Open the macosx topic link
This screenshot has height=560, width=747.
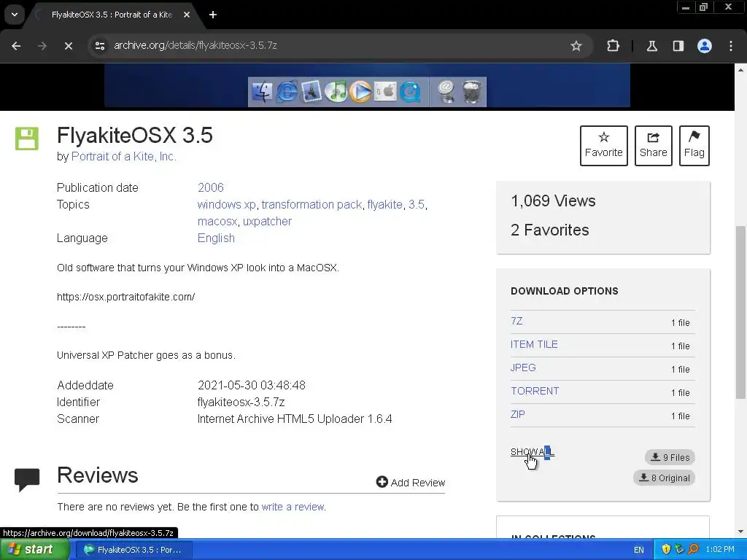pos(217,222)
